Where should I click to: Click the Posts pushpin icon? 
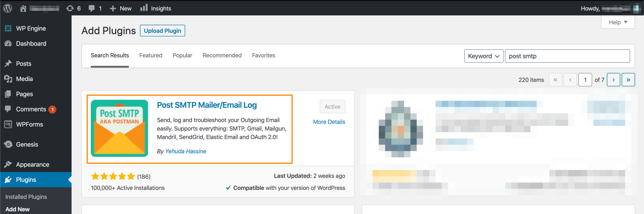pyautogui.click(x=8, y=64)
